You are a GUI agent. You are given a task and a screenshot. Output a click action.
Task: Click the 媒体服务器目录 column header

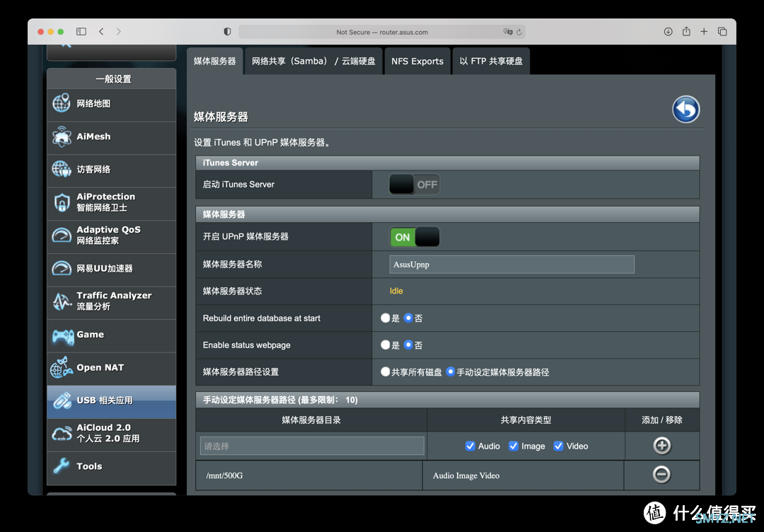pos(311,420)
